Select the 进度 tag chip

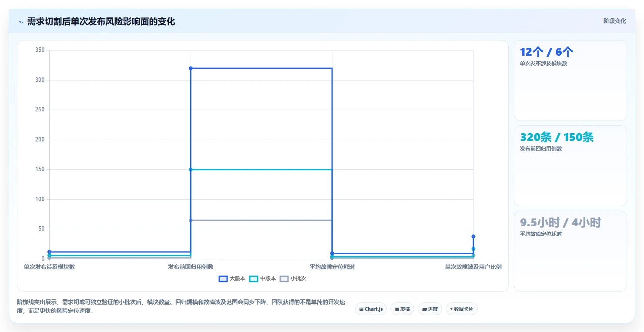tap(429, 309)
